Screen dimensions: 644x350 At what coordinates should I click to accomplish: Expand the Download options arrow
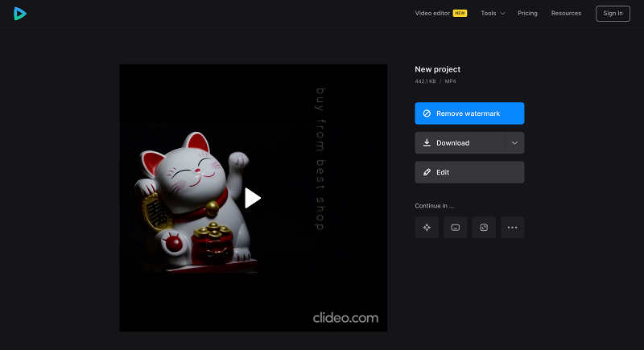[515, 142]
